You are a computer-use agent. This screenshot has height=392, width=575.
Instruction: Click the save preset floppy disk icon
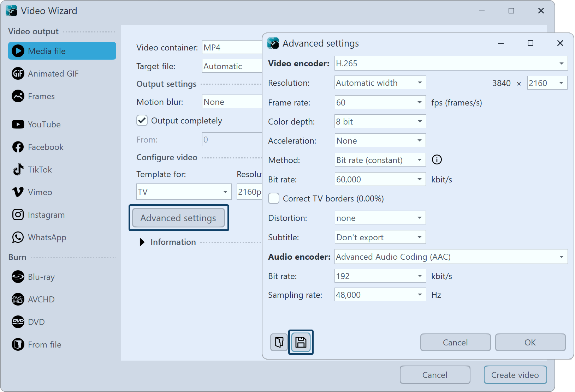[301, 342]
